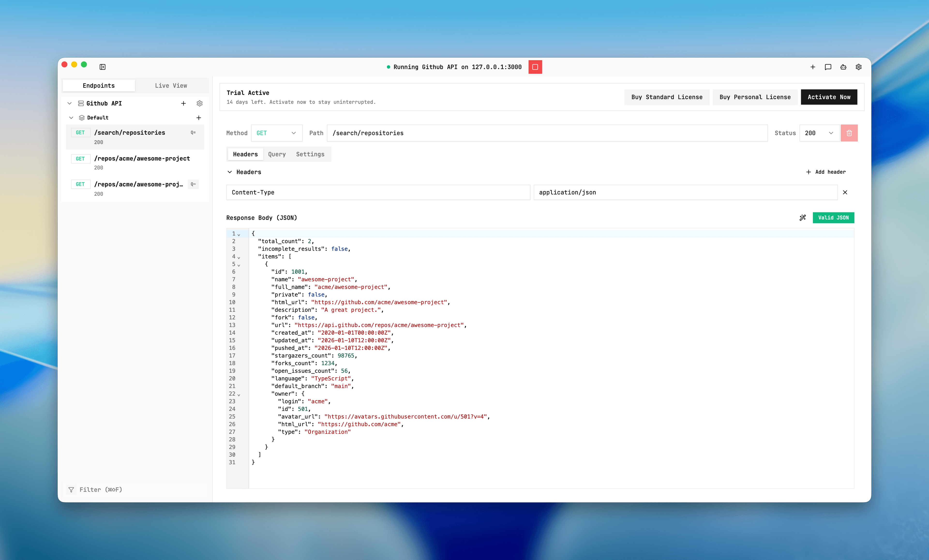Open the Method GET dropdown
Screen dimensions: 929x560
click(276, 133)
